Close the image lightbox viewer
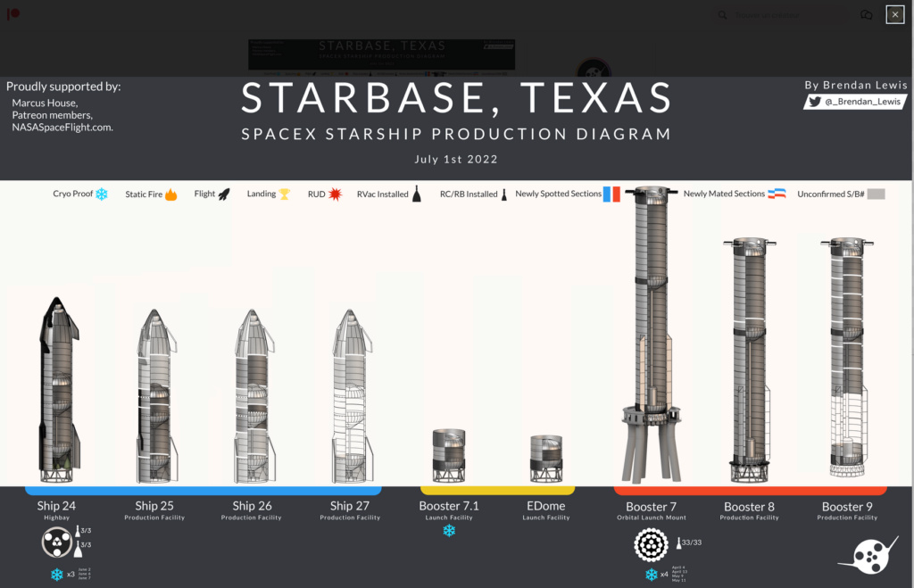Screen dimensions: 914x588 (894, 14)
